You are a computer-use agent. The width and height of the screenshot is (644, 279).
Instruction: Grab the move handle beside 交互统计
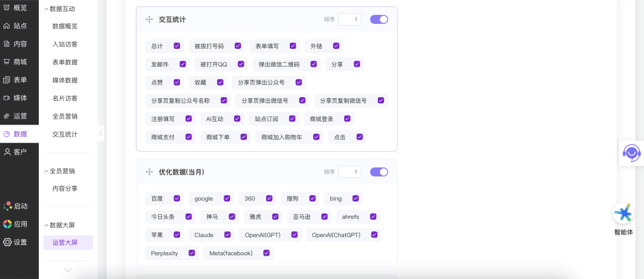[150, 19]
